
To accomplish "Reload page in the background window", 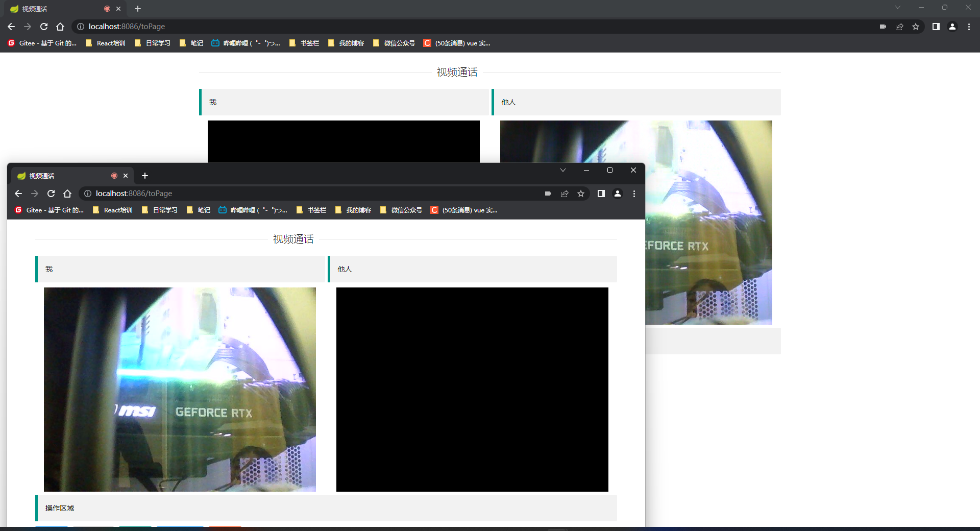I will coord(44,27).
